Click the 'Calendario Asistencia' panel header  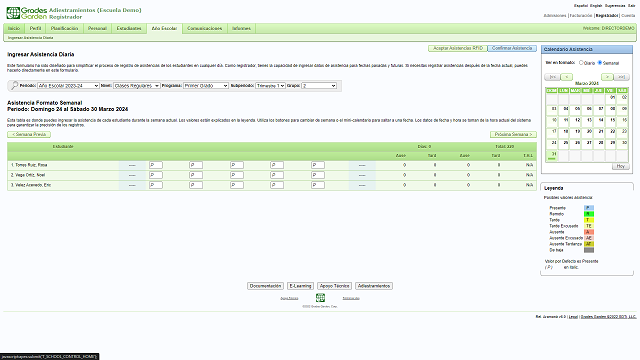[x=587, y=49]
